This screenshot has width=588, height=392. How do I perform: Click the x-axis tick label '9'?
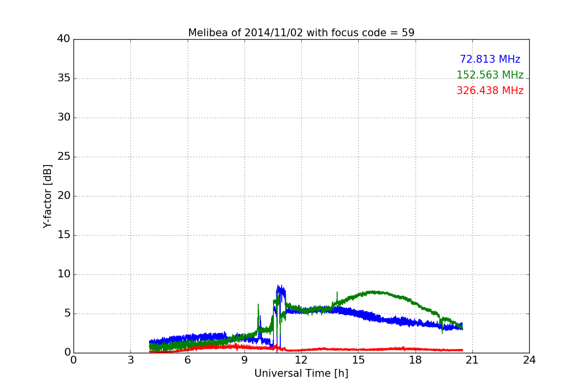pos(245,360)
